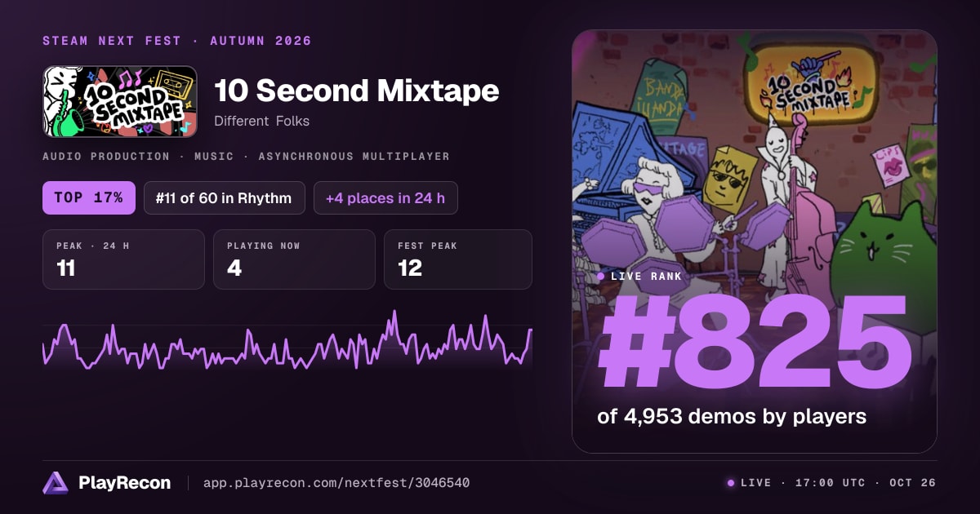
Task: Select the #11 of 60 in Rhythm badge
Action: tap(225, 197)
